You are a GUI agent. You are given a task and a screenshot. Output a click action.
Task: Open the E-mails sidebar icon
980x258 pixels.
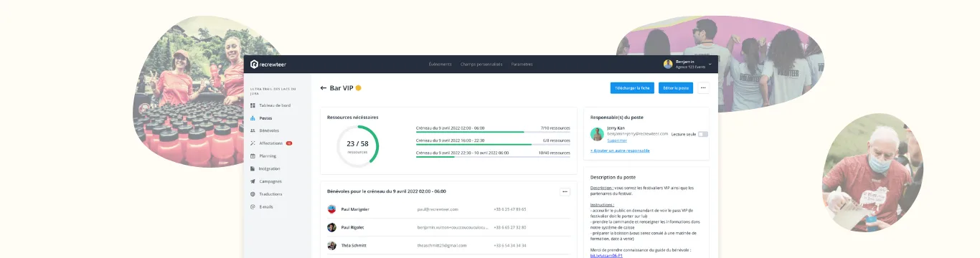[252, 206]
